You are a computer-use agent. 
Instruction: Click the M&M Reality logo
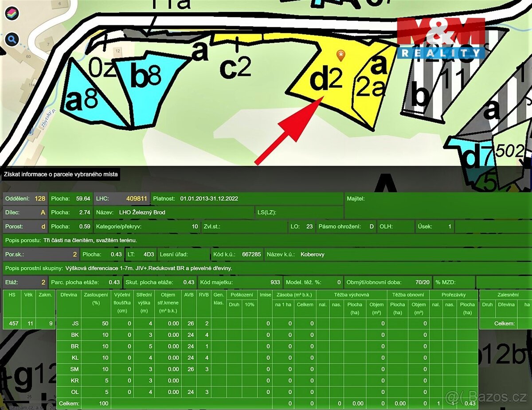(x=440, y=39)
